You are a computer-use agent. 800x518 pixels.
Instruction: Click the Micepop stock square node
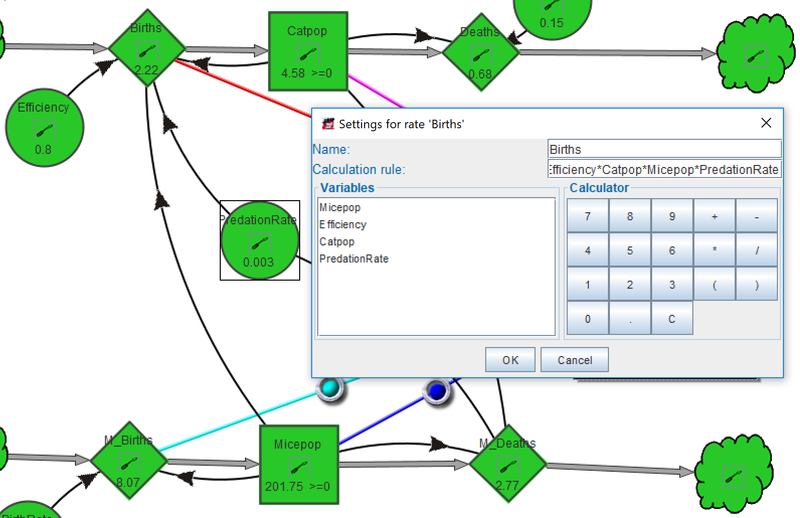[x=299, y=464]
